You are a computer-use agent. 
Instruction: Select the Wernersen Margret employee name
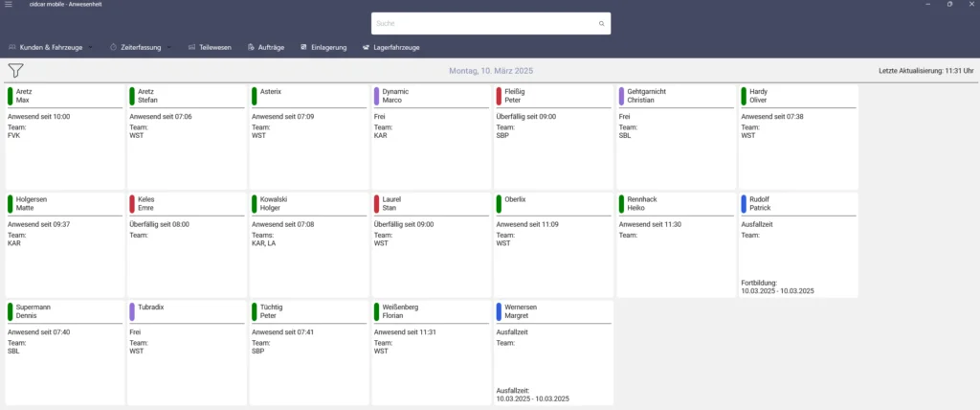pos(521,311)
